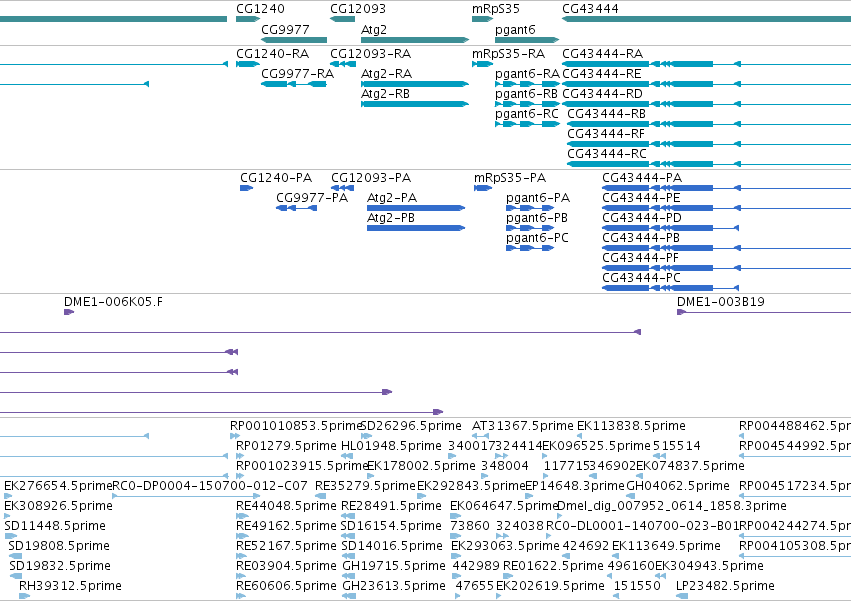This screenshot has height=601, width=851.
Task: Click the Atg2 gene bar
Action: pos(415,40)
